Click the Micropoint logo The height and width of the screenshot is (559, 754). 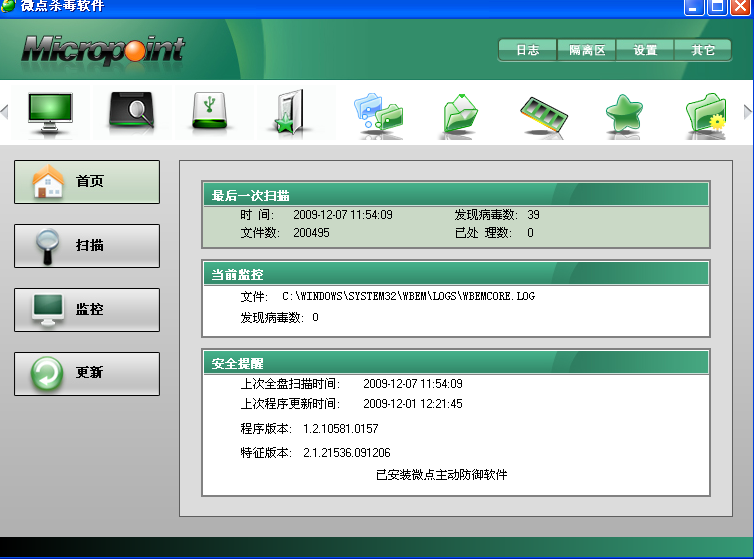point(103,50)
